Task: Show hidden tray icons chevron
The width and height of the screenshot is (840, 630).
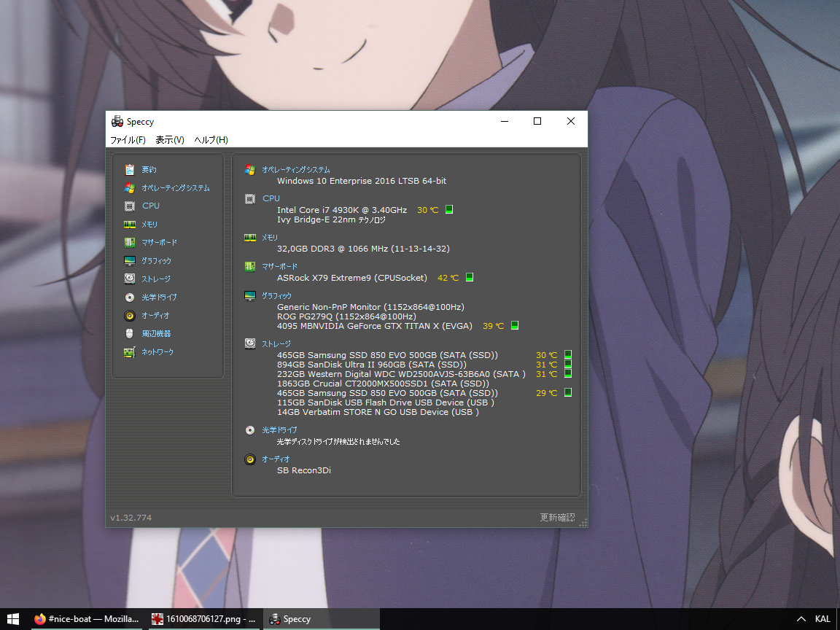Action: tap(801, 619)
